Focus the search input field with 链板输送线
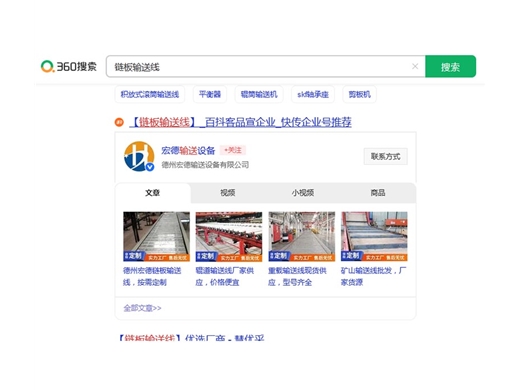Viewport: 520px width, 390px height. point(266,66)
